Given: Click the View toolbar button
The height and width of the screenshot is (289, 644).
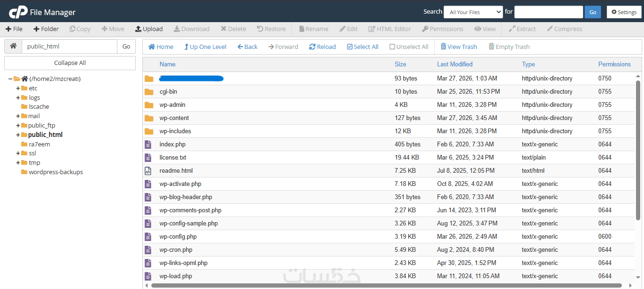Looking at the screenshot, I should [x=485, y=29].
